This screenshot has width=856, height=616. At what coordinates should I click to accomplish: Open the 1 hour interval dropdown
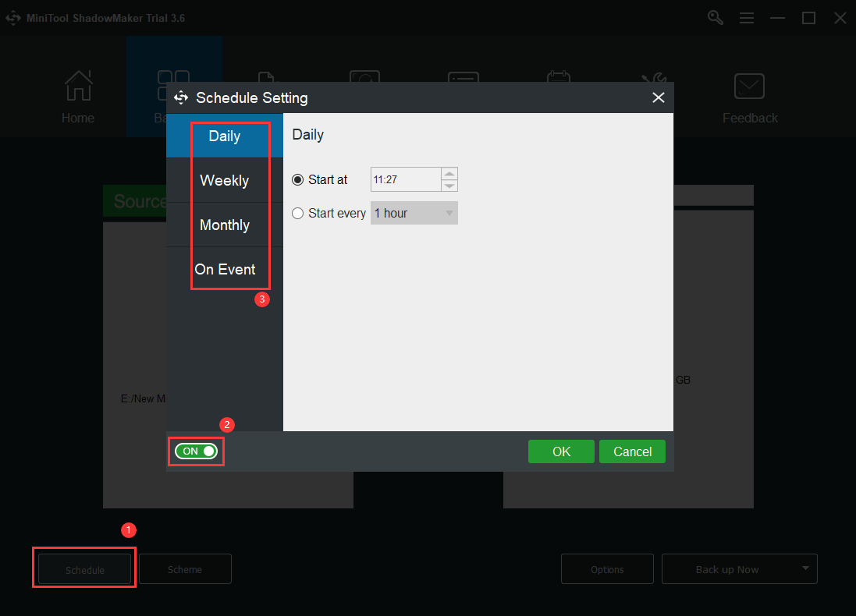coord(414,213)
